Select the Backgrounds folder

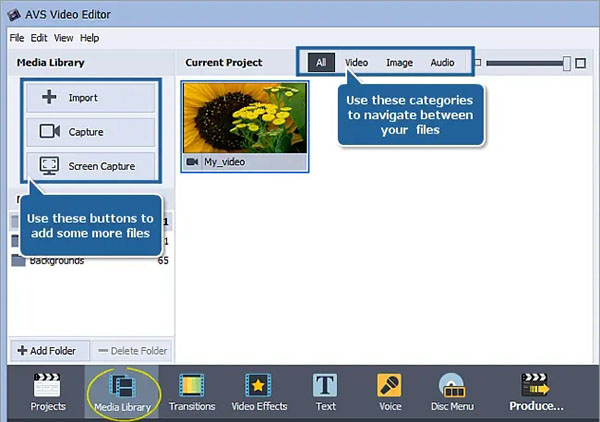[x=90, y=261]
